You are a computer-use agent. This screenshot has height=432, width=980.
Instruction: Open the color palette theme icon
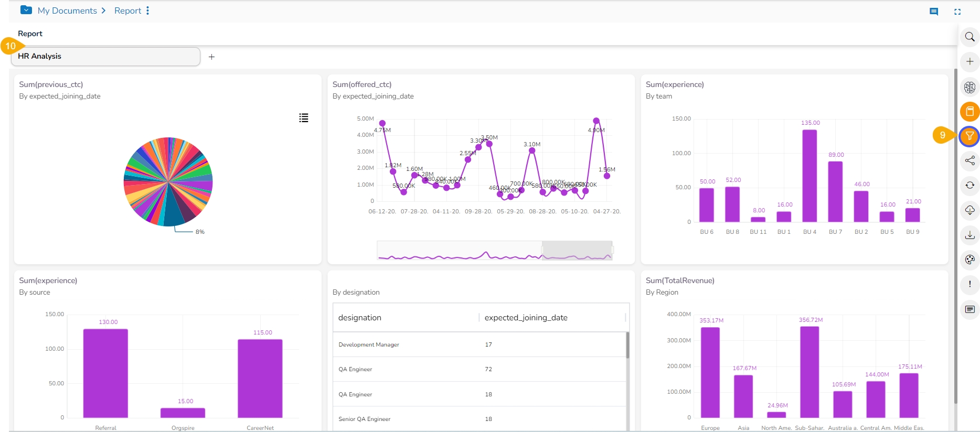[x=970, y=260]
